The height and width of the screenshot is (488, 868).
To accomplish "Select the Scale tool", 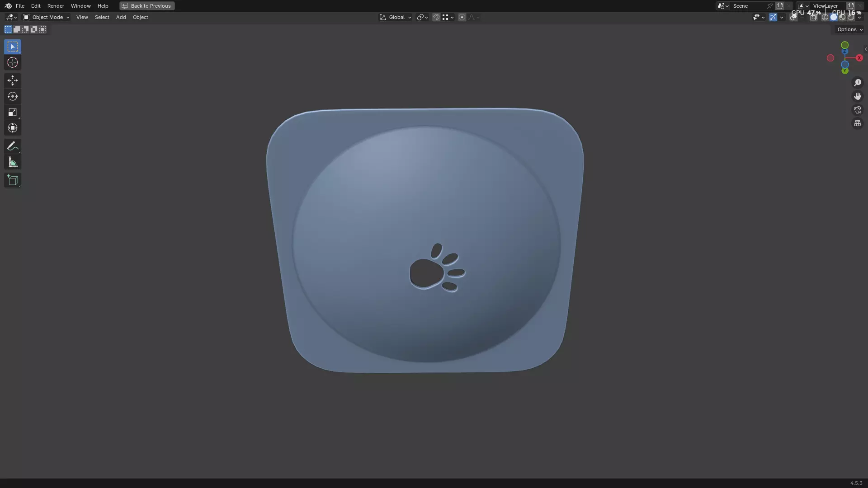I will point(13,112).
